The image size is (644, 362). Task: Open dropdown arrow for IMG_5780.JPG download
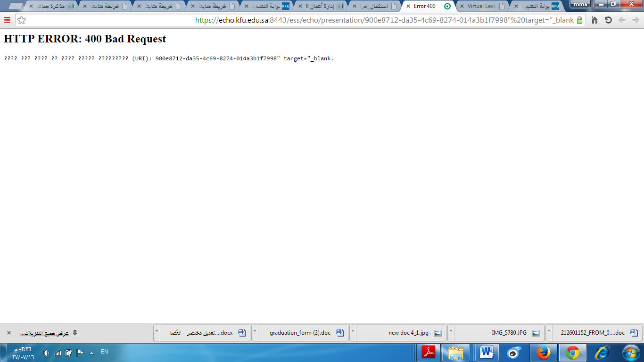(451, 332)
